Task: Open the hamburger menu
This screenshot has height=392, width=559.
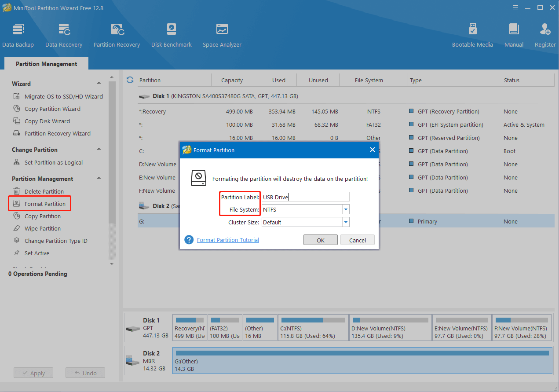Action: click(x=515, y=7)
